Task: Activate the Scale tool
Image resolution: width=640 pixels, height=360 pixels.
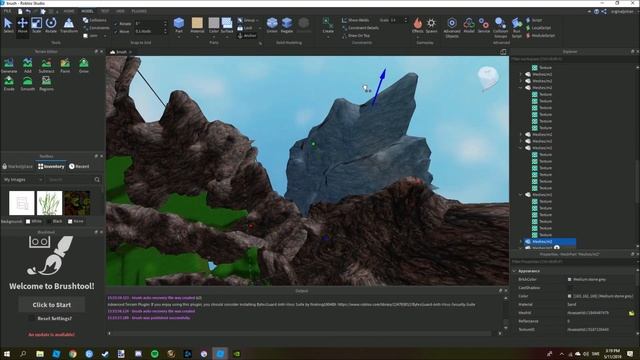Action: click(x=36, y=25)
